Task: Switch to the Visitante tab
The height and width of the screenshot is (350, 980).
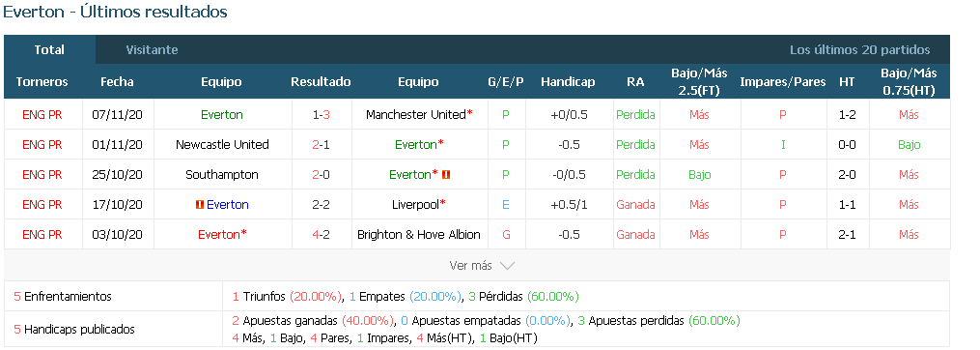Action: coord(152,49)
